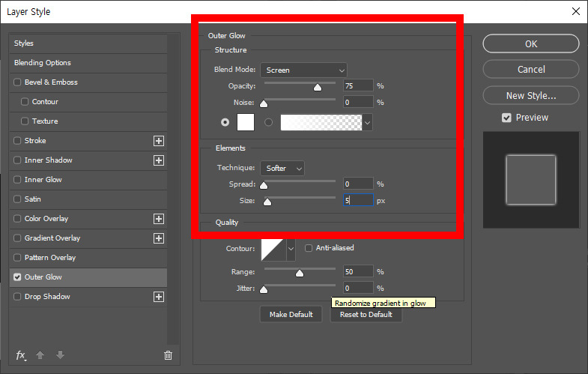Click the Reset to Default button
Screen dimensions: 588x374
pos(366,314)
